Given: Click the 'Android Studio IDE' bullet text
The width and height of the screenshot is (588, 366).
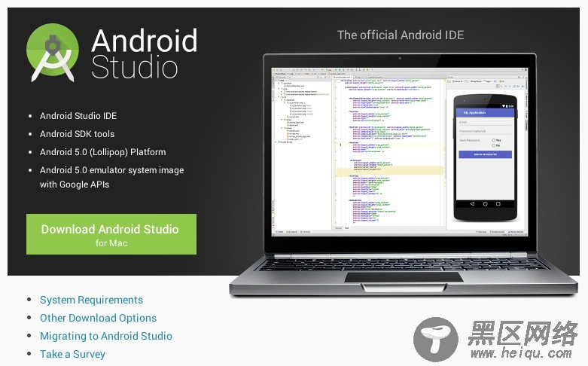Looking at the screenshot, I should (78, 116).
